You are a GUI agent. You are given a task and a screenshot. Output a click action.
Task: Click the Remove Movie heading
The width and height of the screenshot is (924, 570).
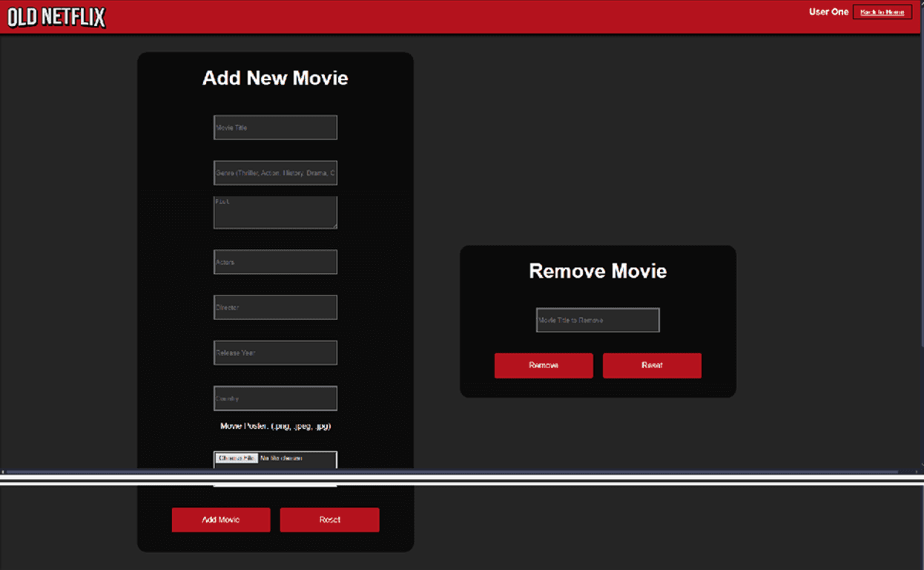[598, 271]
